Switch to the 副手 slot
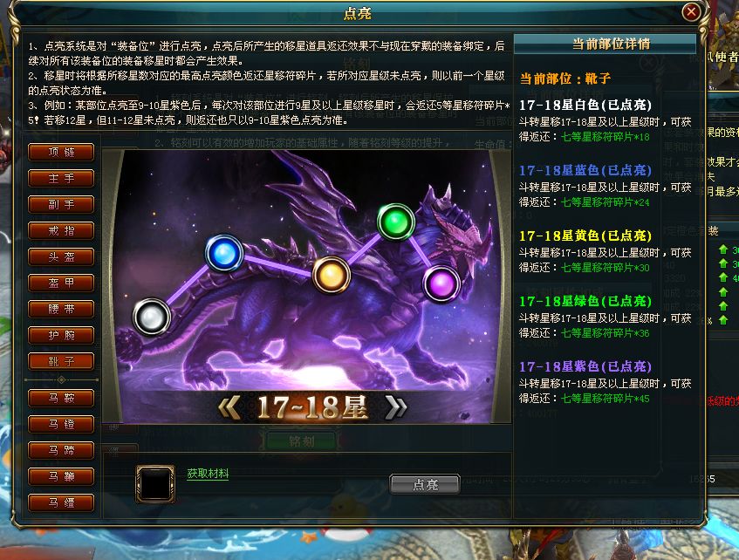This screenshot has height=560, width=739. 61,205
